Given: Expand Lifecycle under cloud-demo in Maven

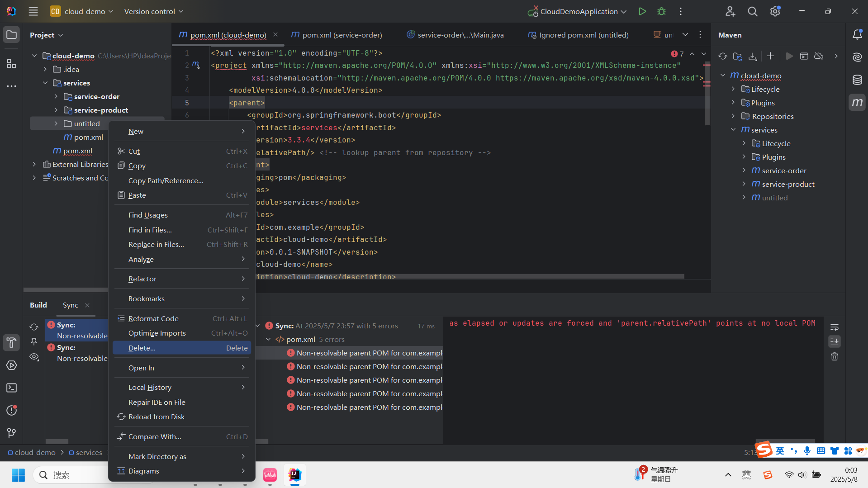Looking at the screenshot, I should [733, 89].
